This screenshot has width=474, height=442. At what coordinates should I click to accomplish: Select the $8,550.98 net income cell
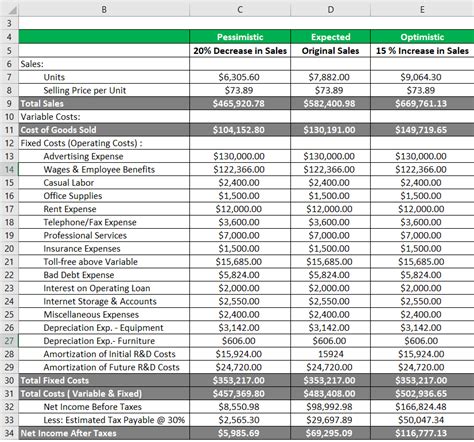240,407
